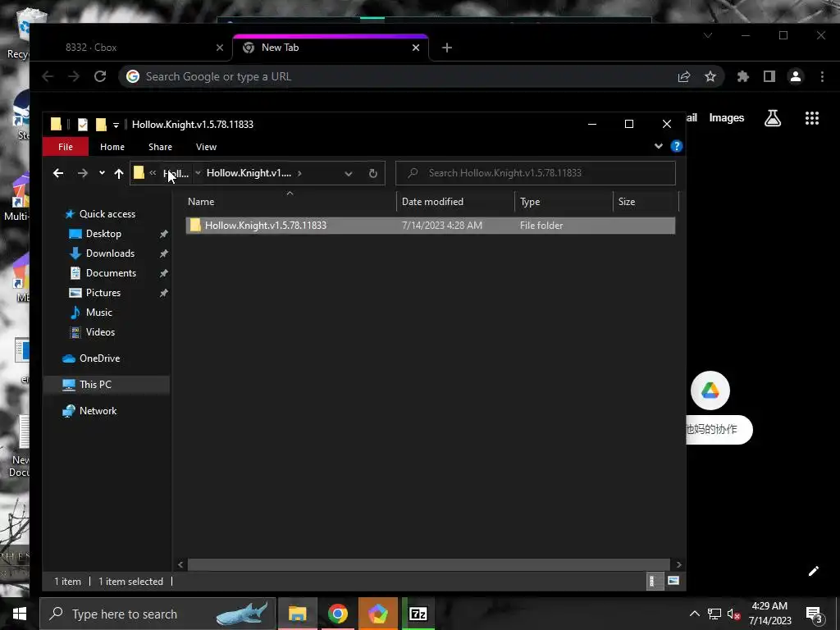Open Google apps grid icon
This screenshot has height=630, width=840.
[x=812, y=118]
